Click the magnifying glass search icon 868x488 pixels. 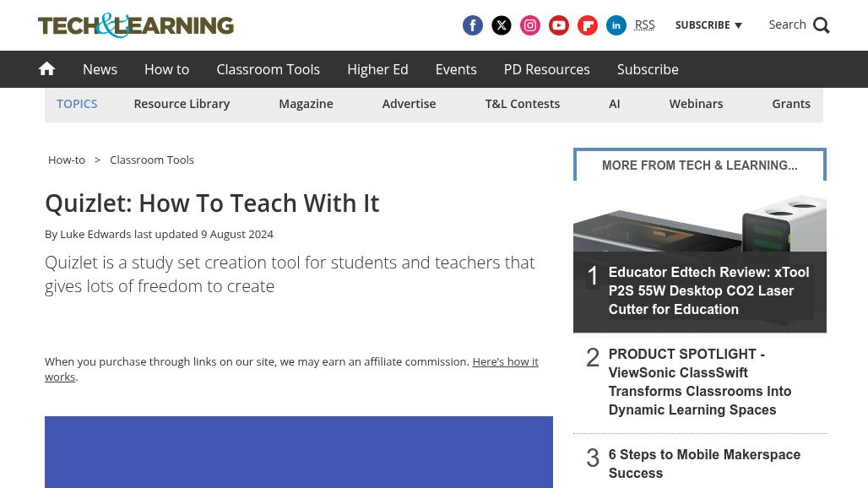pos(822,25)
